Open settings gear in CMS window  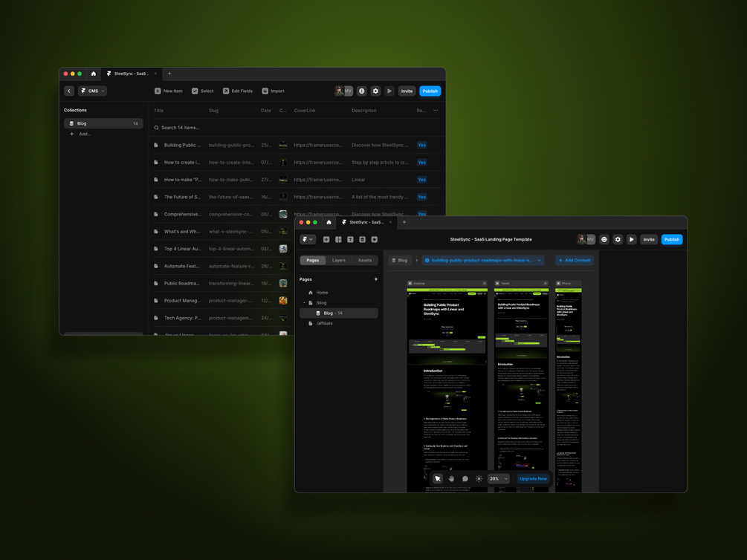pos(375,91)
